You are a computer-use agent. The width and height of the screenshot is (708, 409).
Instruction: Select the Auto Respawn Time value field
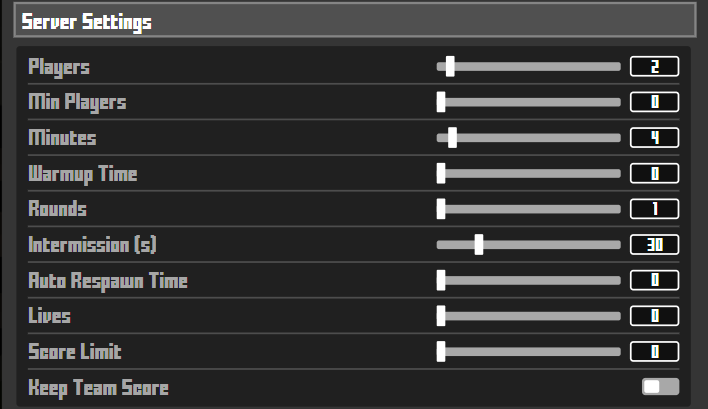(x=654, y=281)
